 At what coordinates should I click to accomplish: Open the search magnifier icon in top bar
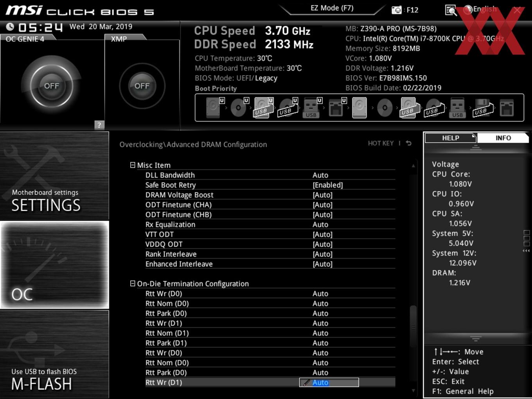coord(451,10)
